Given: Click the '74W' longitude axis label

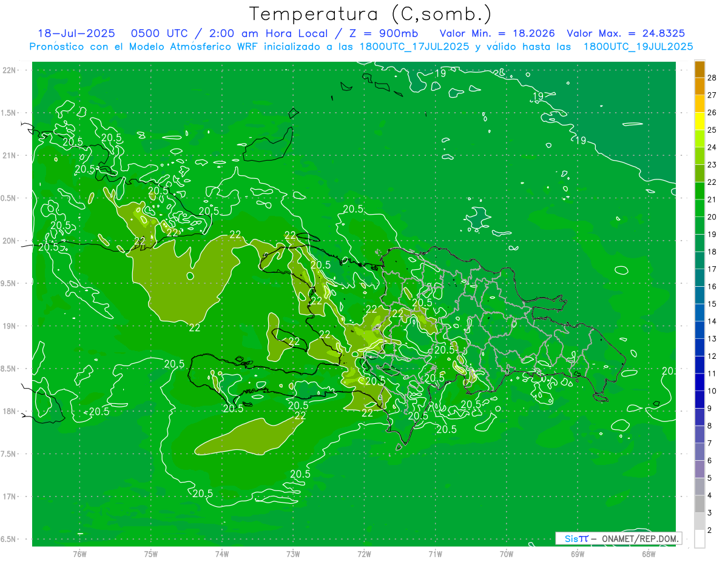Looking at the screenshot, I should point(222,554).
